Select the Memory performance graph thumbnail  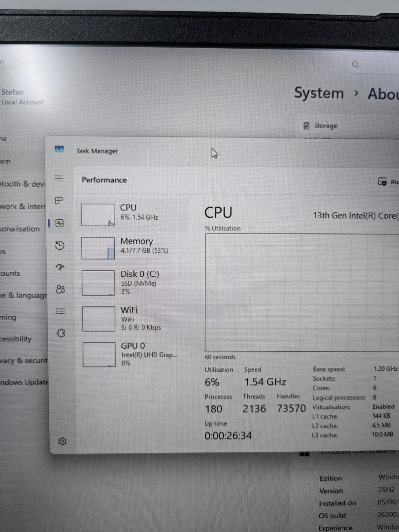tap(98, 248)
